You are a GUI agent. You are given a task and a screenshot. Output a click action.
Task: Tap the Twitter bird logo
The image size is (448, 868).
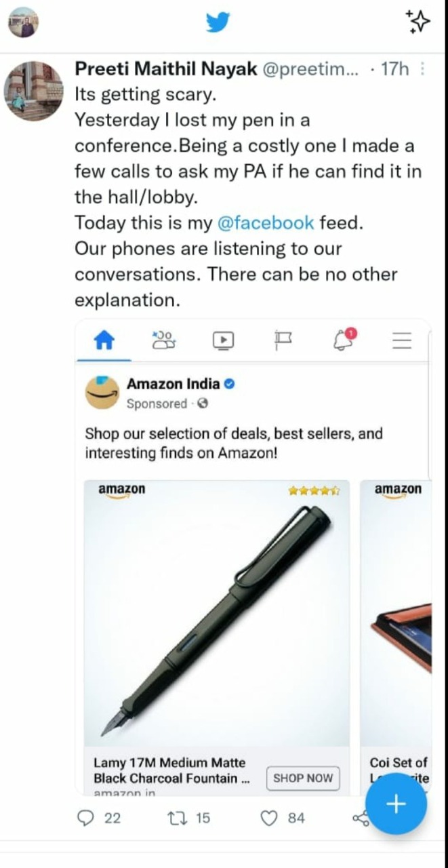point(218,23)
